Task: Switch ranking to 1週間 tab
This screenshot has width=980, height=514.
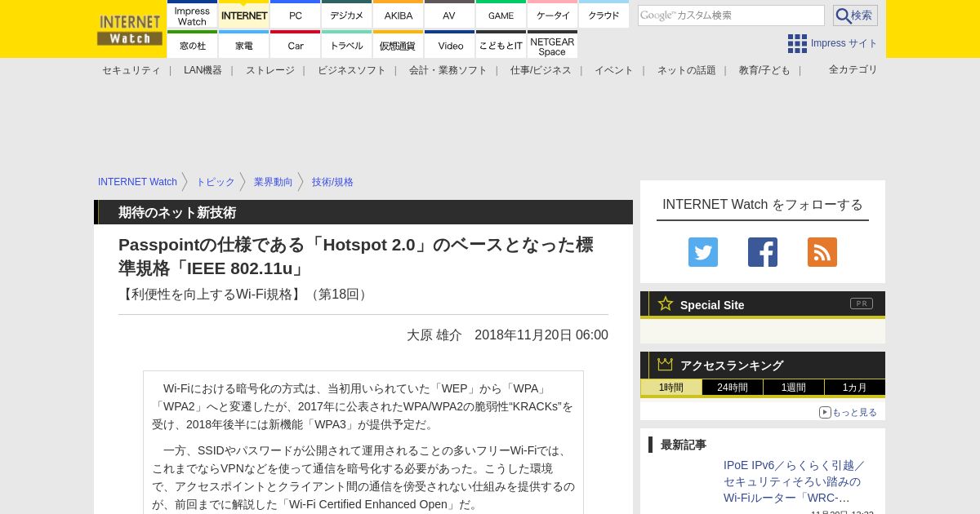Action: 794,388
